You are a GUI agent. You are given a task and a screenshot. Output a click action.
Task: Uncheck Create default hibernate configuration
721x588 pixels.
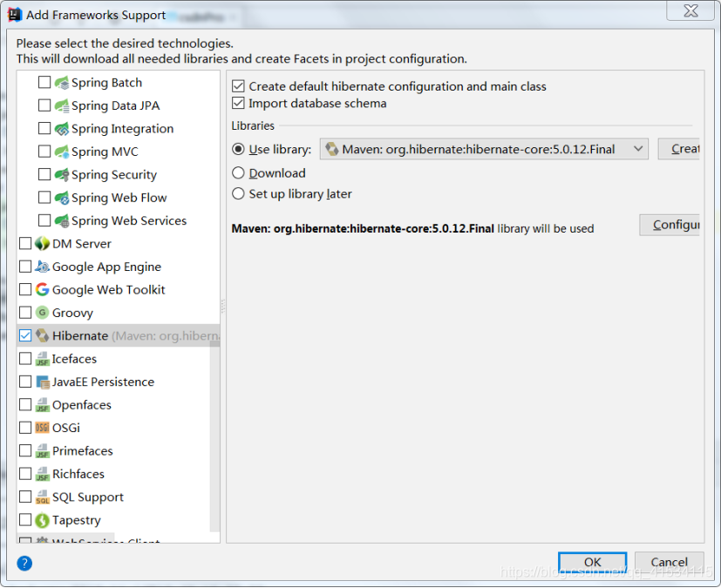(238, 86)
